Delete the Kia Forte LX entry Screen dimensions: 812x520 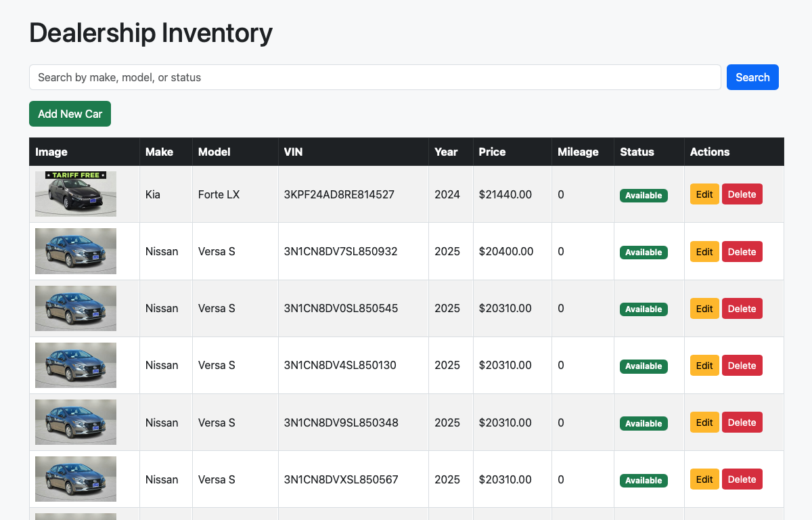tap(742, 194)
